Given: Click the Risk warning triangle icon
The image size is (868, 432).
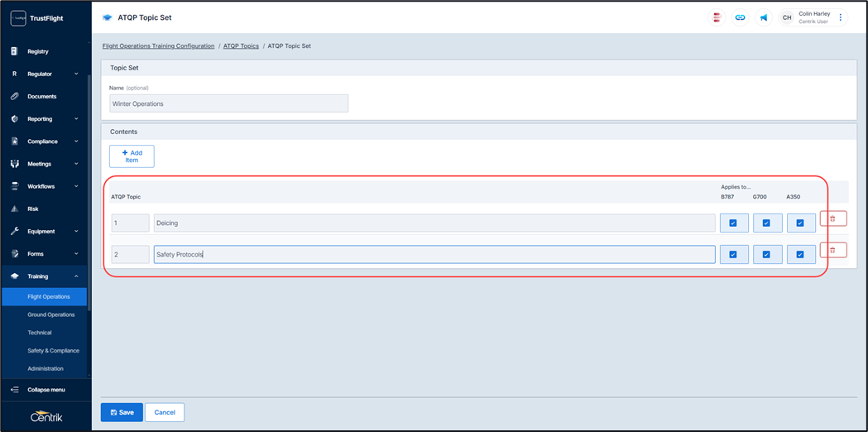Looking at the screenshot, I should (15, 209).
